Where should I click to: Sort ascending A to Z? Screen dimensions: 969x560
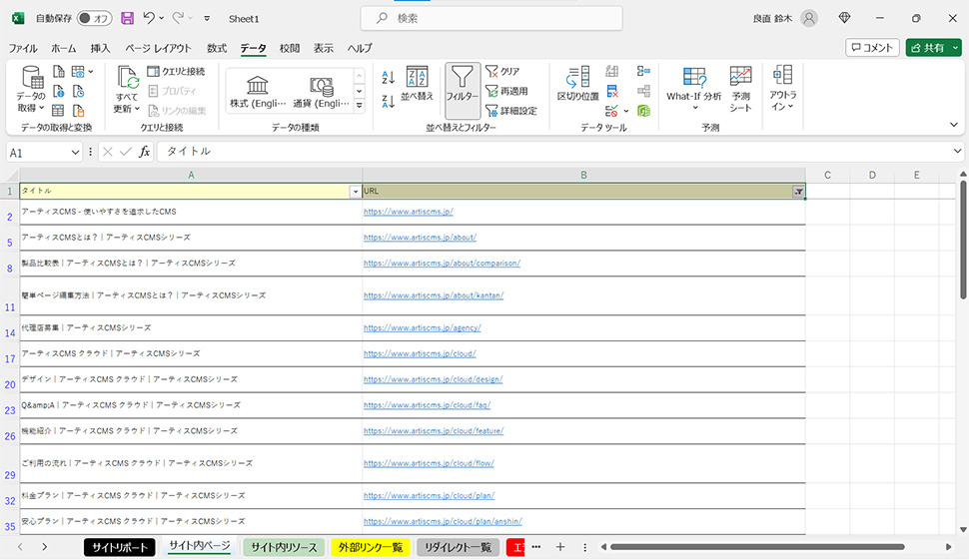tap(388, 77)
